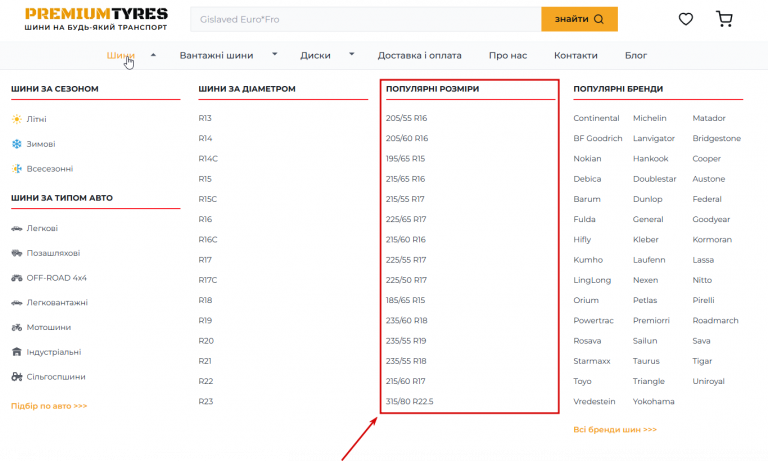768x461 pixels.
Task: Click the all-season icon next to Всесезонні
Action: [x=17, y=169]
